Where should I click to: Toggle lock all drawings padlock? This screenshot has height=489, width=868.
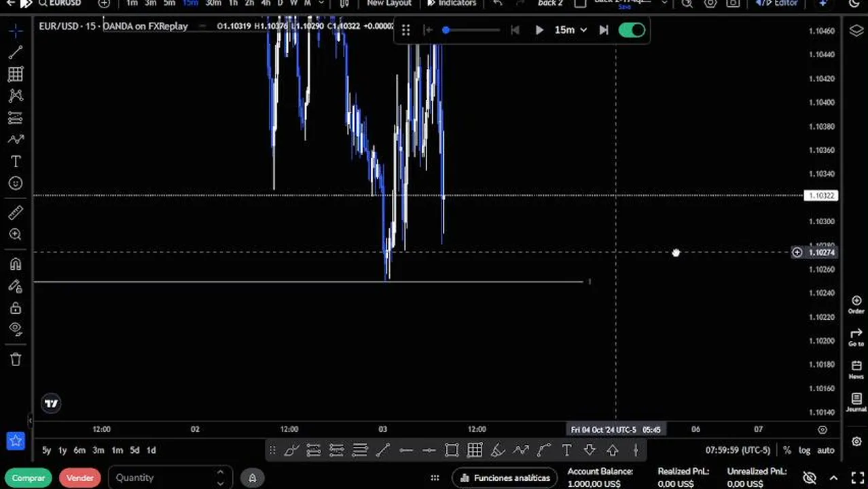[16, 308]
